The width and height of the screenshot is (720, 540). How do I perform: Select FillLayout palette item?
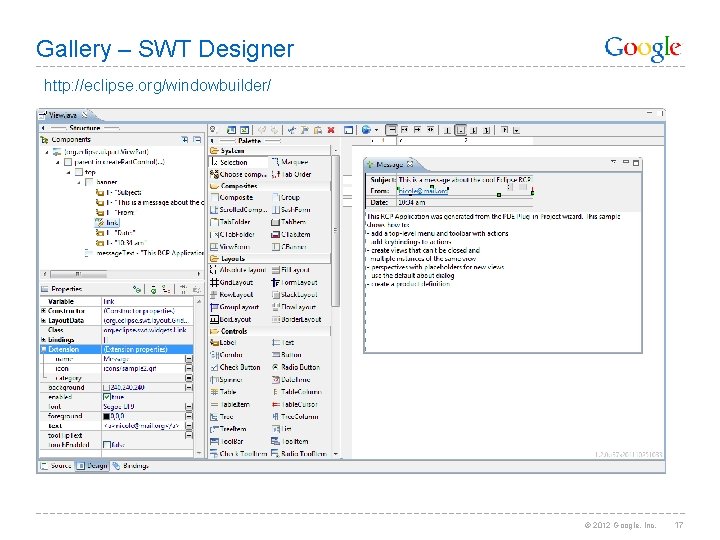[x=291, y=270]
